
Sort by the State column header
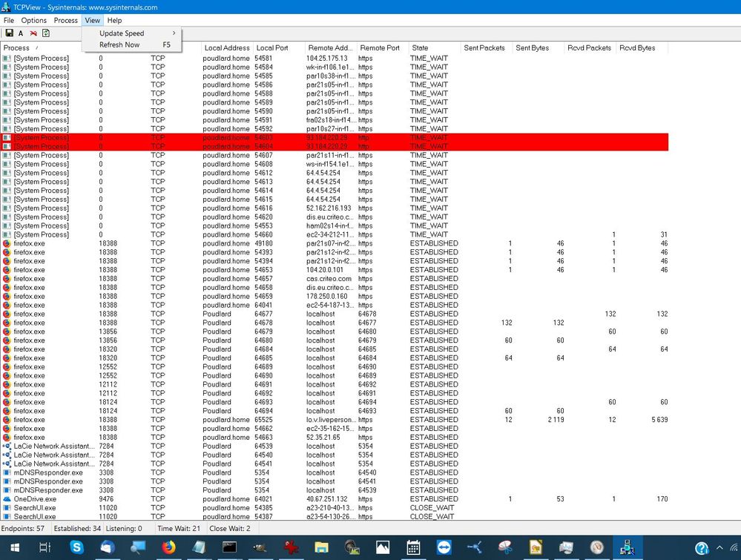432,48
